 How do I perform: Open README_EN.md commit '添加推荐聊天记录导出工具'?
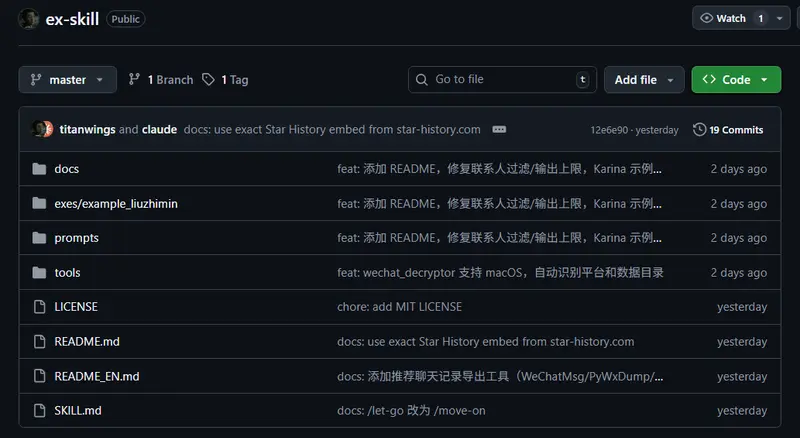click(500, 376)
